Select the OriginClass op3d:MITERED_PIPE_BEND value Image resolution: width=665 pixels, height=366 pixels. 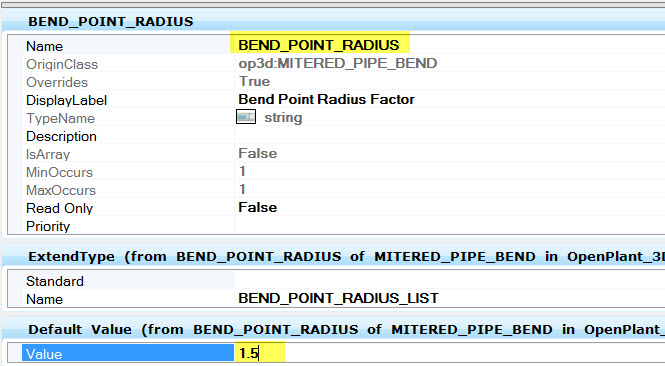pyautogui.click(x=338, y=63)
